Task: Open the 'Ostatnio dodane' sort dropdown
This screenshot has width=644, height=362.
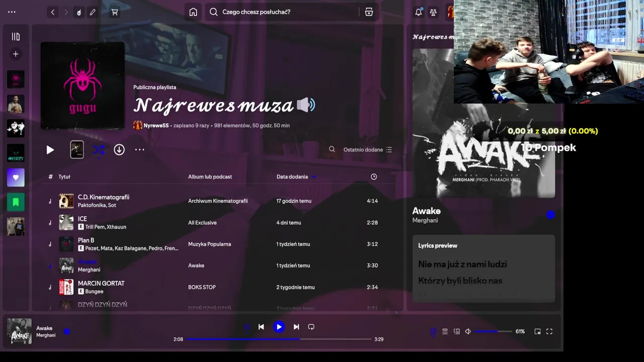Action: coord(367,150)
